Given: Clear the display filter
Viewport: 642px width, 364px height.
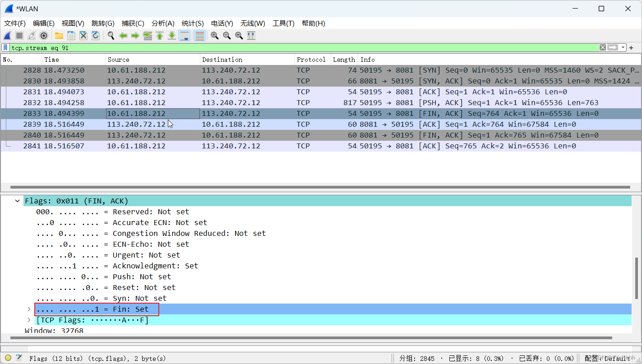Looking at the screenshot, I should [603, 47].
